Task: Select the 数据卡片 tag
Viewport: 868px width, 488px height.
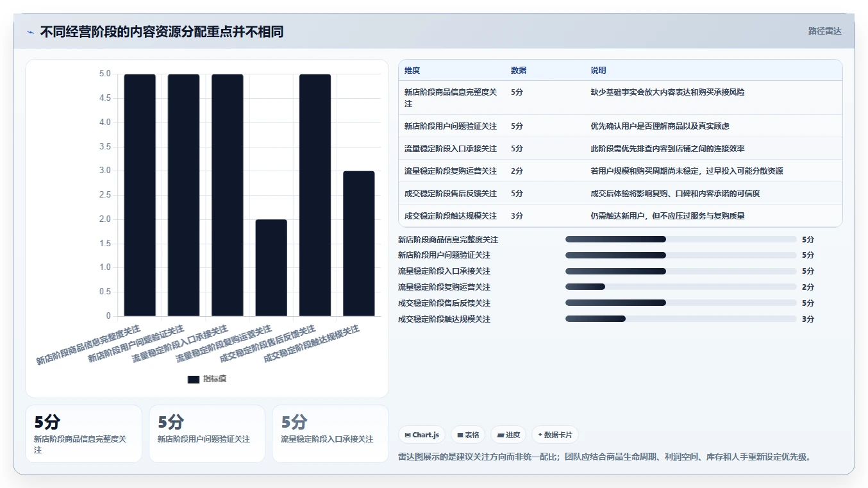Action: point(555,435)
